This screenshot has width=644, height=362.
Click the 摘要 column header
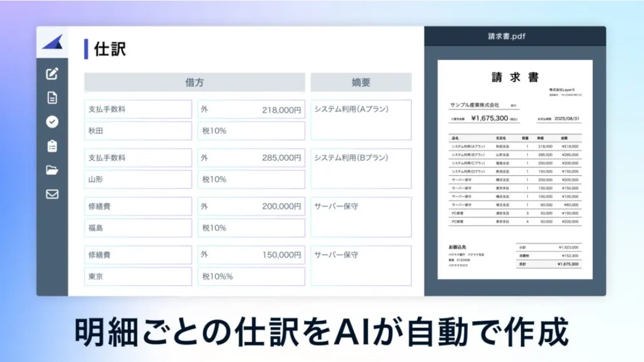[x=361, y=82]
